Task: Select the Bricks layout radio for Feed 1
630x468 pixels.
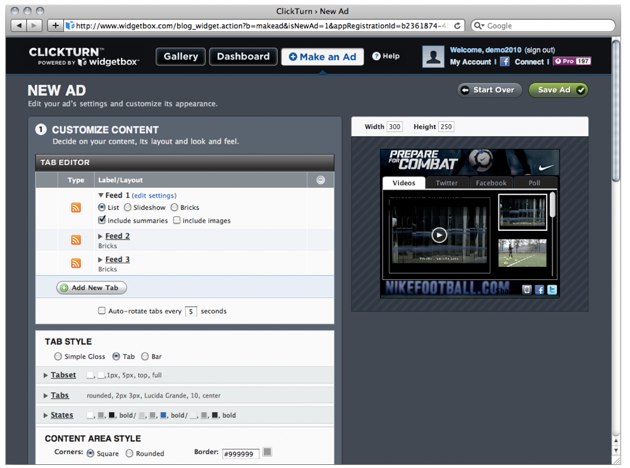Action: coord(174,207)
